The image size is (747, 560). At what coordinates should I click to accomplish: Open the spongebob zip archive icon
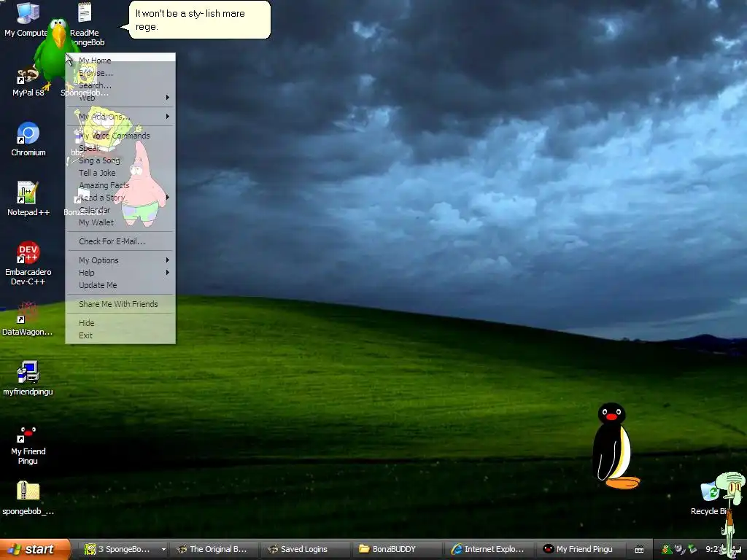coord(28,498)
